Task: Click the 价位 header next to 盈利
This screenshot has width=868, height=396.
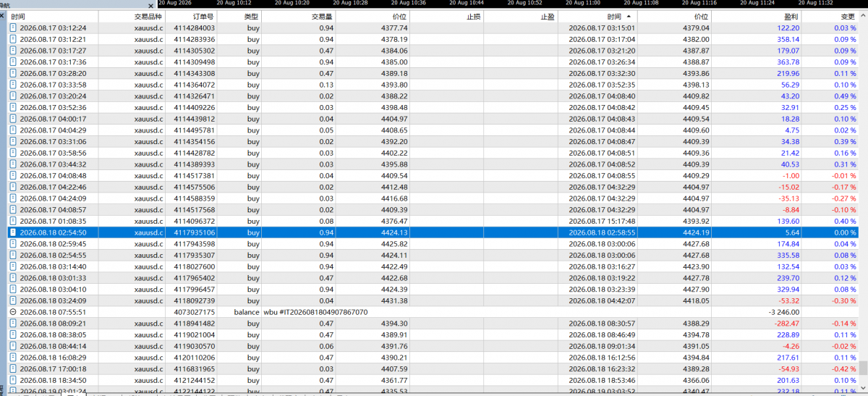Action: [x=702, y=16]
